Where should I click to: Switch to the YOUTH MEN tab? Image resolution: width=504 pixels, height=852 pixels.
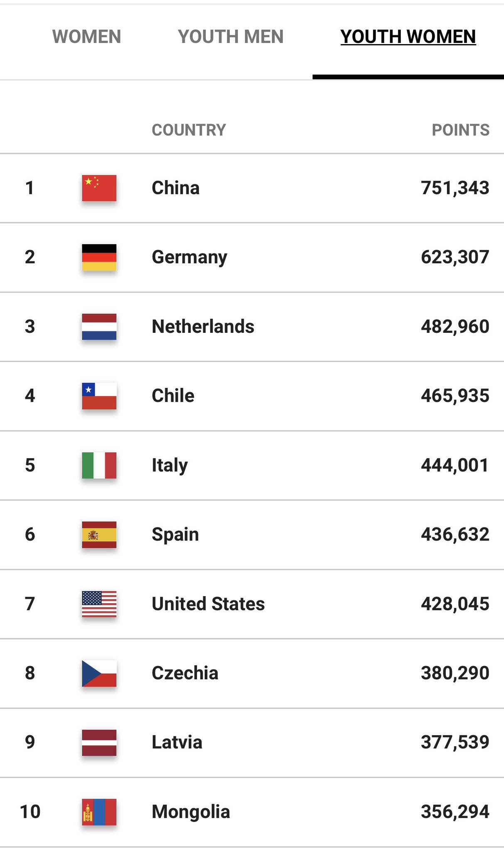230,37
